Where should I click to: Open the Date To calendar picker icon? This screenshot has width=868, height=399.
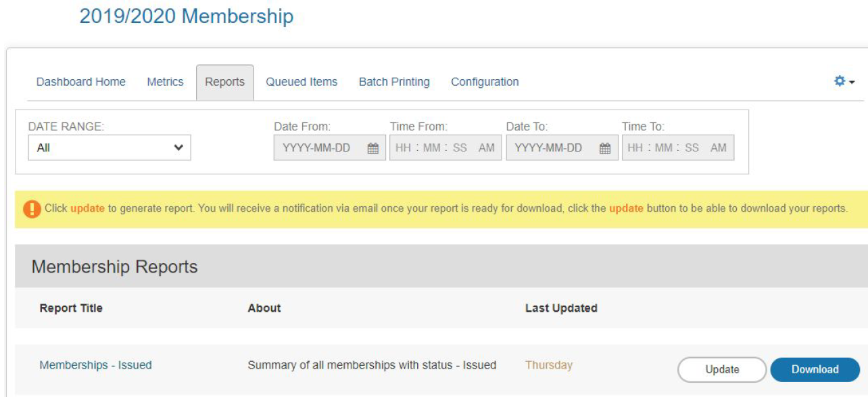[x=605, y=148]
